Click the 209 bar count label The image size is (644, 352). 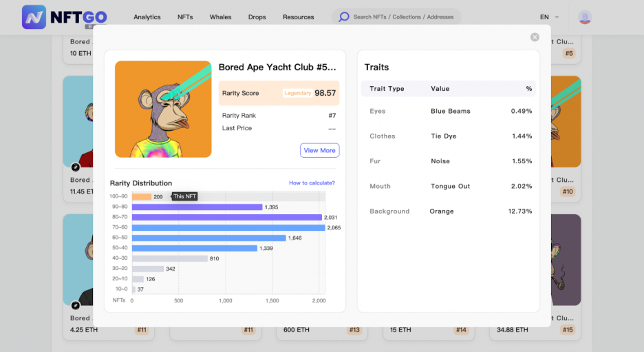pos(158,196)
